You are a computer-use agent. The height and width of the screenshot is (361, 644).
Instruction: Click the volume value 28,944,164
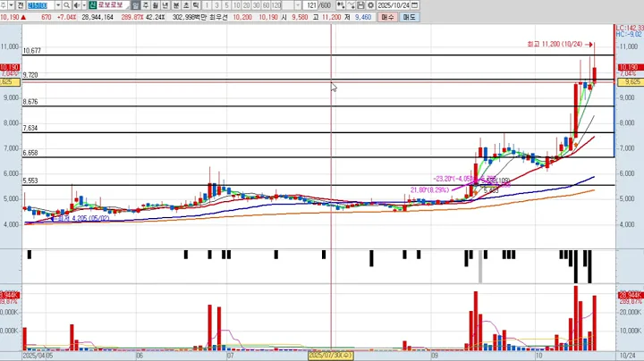pyautogui.click(x=97, y=17)
